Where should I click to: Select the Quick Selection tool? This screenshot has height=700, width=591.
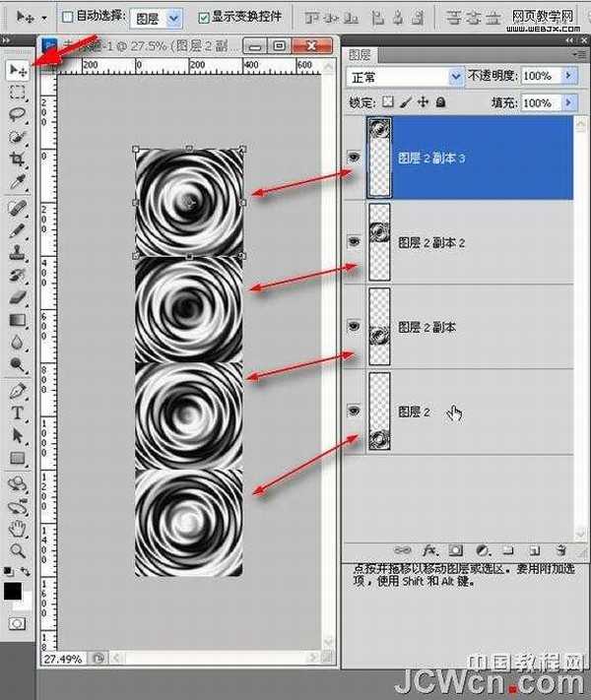pos(18,137)
